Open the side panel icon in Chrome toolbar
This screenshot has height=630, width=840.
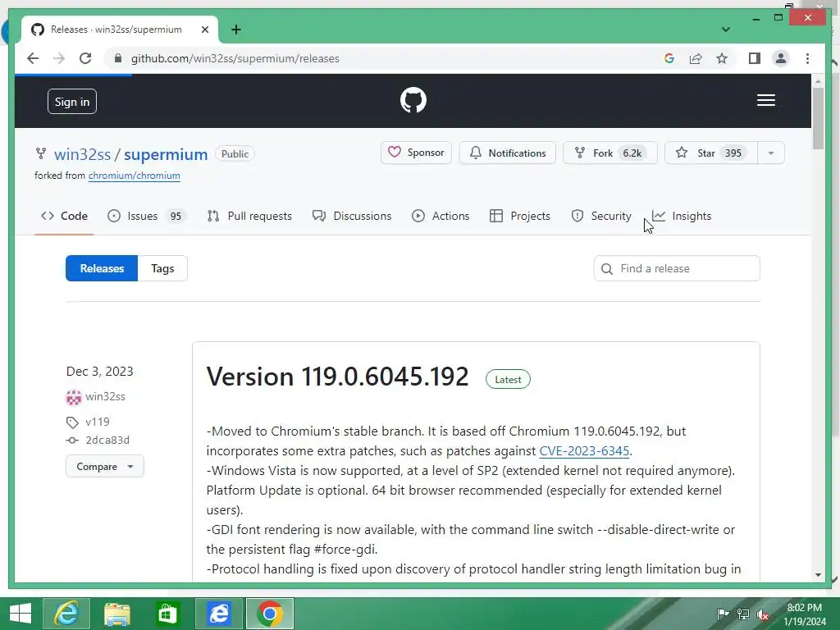[755, 58]
